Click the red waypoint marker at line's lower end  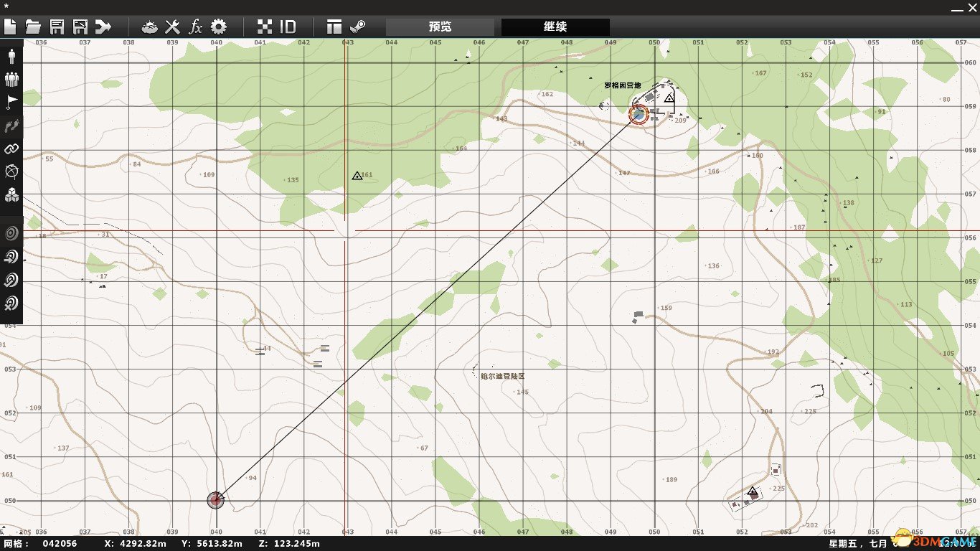click(x=216, y=500)
